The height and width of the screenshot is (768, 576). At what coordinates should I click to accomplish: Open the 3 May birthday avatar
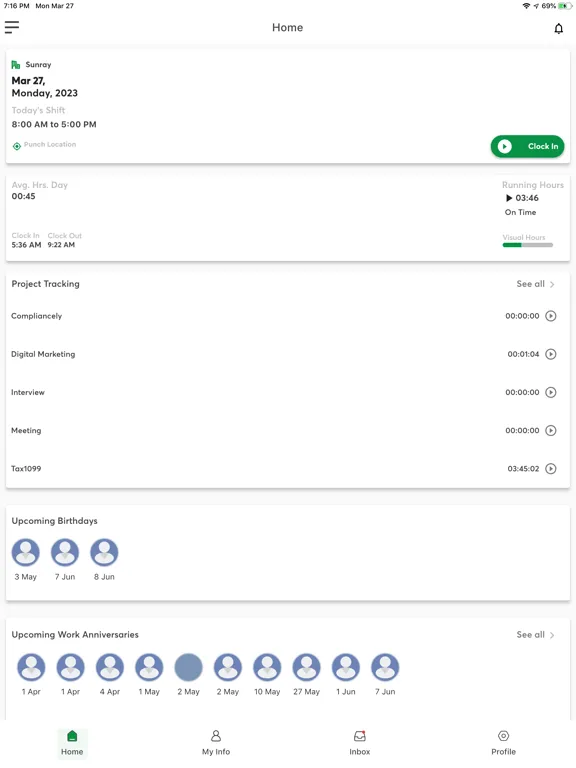[x=25, y=552]
